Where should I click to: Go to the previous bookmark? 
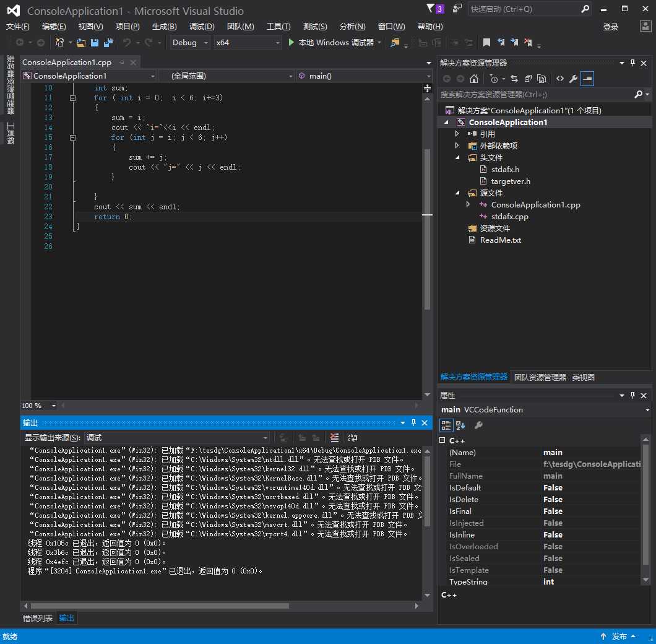(x=501, y=42)
